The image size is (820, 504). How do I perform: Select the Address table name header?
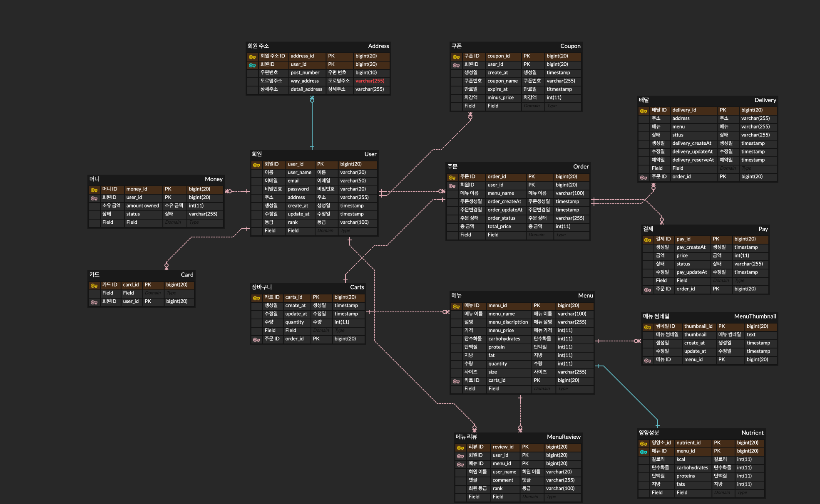[x=378, y=46]
